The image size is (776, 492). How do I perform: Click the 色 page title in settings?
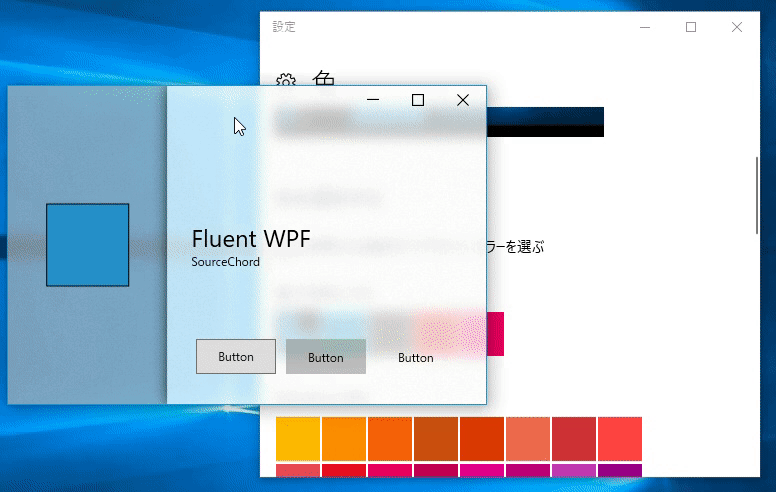pos(324,78)
